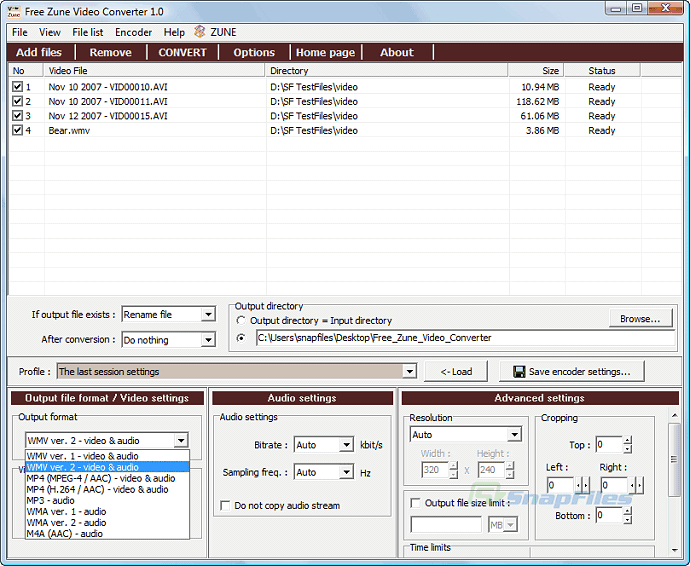Click the Advanced settings scrollbar up arrow
Image resolution: width=690 pixels, height=566 pixels.
pyautogui.click(x=674, y=415)
